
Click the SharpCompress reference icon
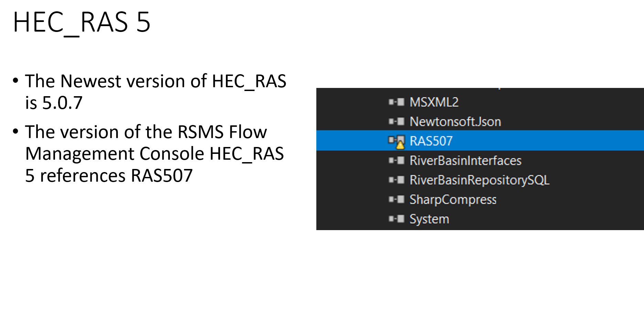396,200
